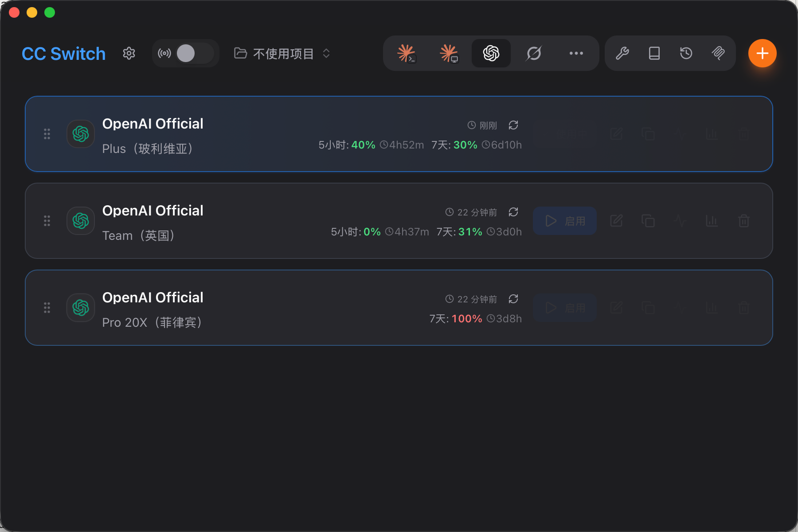This screenshot has height=532, width=798.
Task: Click the 3d0h reset time
Action: [505, 232]
